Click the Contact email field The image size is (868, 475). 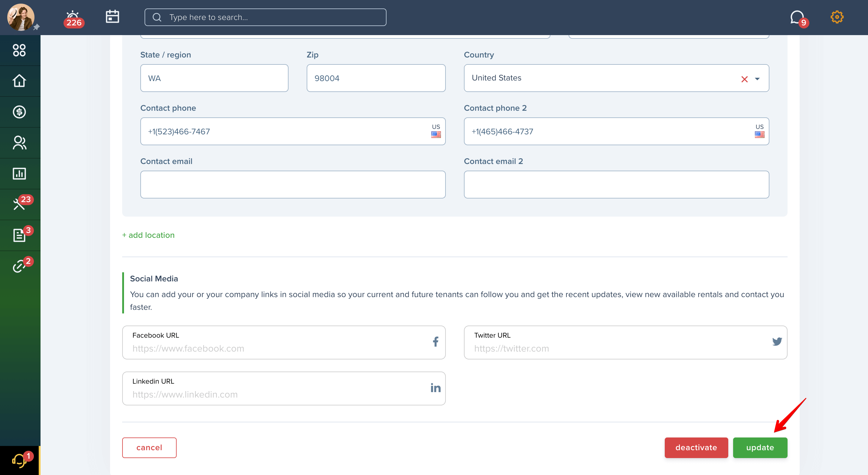[x=293, y=185]
